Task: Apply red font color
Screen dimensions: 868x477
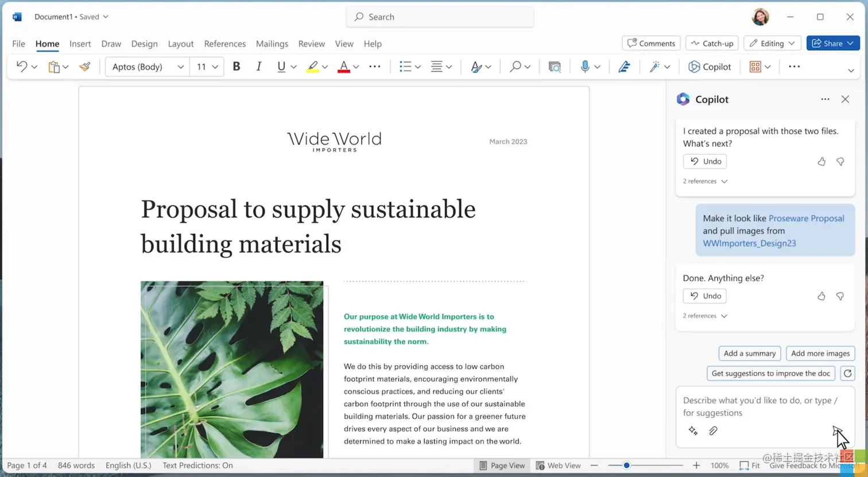Action: pyautogui.click(x=344, y=67)
